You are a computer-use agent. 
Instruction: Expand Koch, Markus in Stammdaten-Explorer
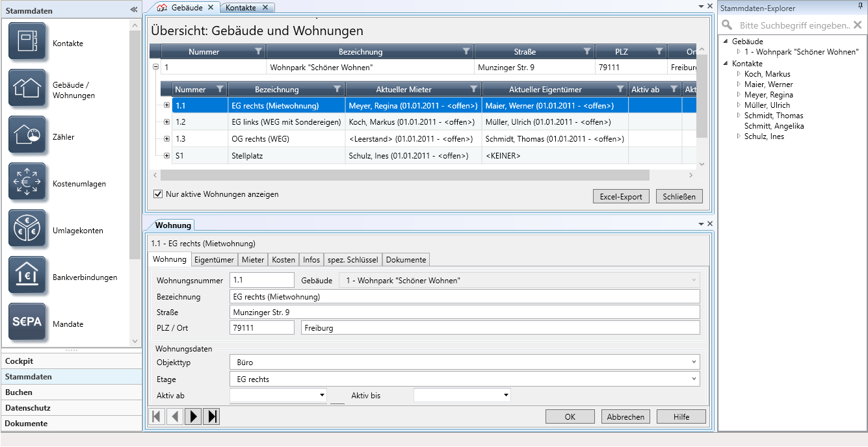[739, 74]
